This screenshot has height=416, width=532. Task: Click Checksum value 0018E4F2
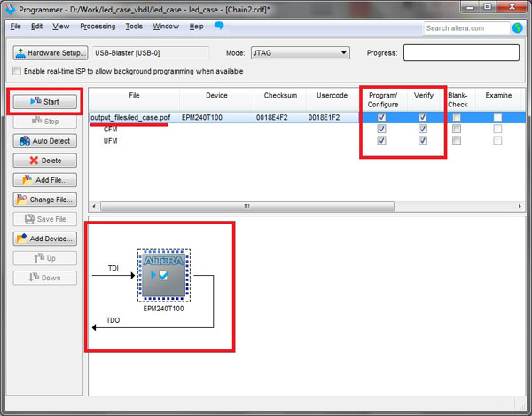coord(272,117)
